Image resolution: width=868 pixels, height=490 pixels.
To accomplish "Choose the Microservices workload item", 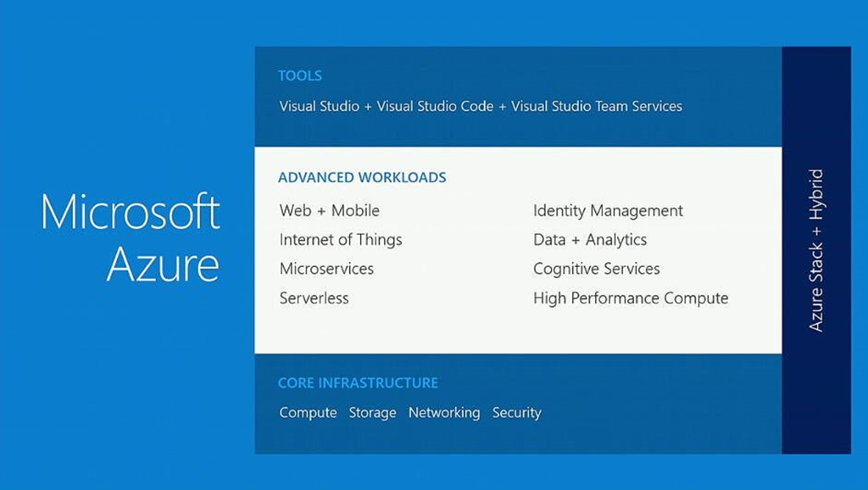I will click(326, 269).
